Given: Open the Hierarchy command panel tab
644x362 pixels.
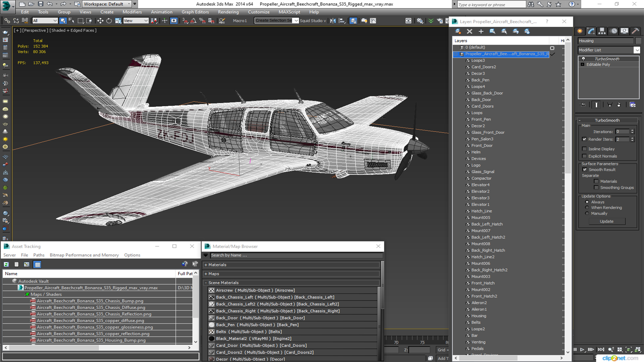Looking at the screenshot, I should tap(602, 31).
